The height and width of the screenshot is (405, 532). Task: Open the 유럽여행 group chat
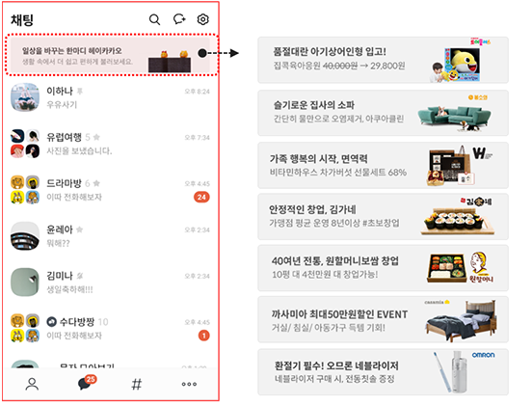pos(111,144)
